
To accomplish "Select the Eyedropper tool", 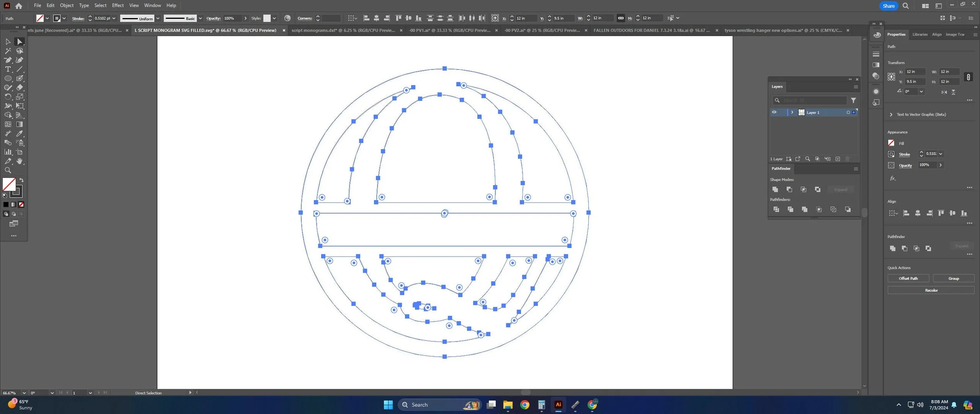I will click(x=20, y=133).
